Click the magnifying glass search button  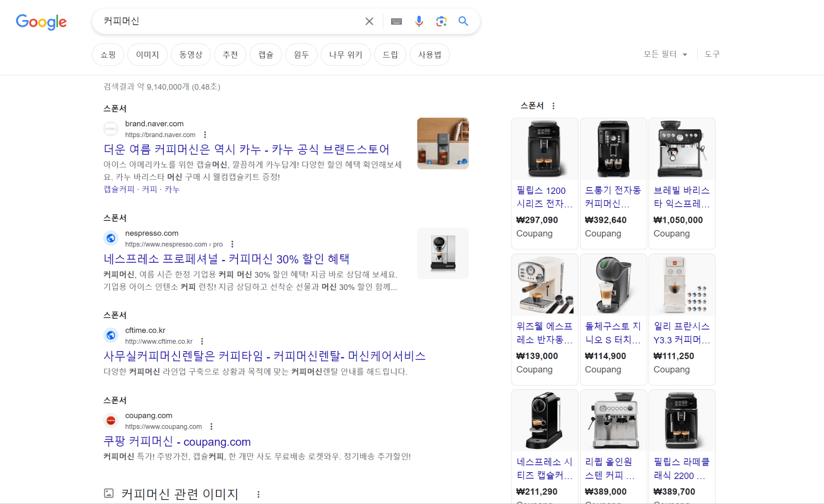[x=463, y=21]
